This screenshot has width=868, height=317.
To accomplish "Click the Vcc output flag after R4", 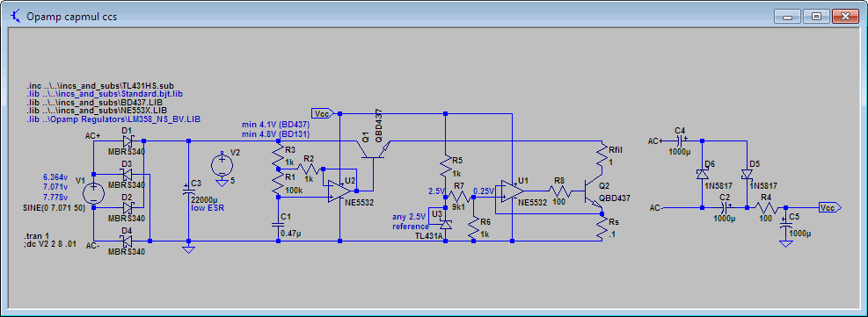I will point(829,207).
